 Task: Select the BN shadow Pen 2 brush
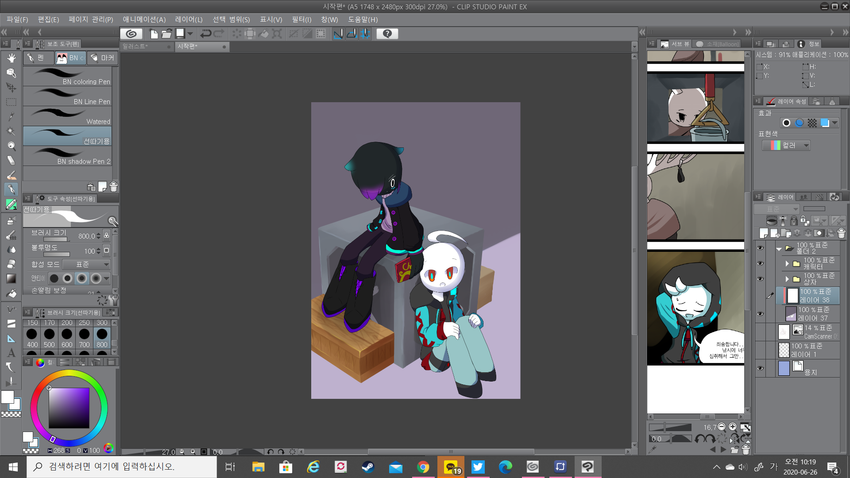(67, 156)
